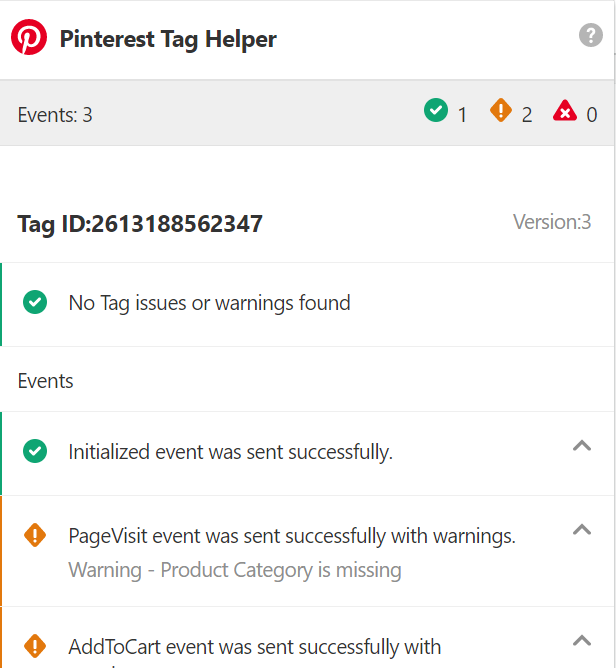Viewport: 616px width, 668px height.
Task: Open the help question mark icon
Action: [x=590, y=36]
